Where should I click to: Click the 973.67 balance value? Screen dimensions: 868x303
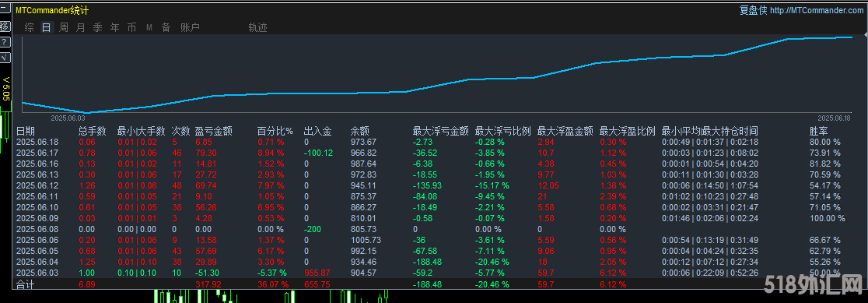363,142
